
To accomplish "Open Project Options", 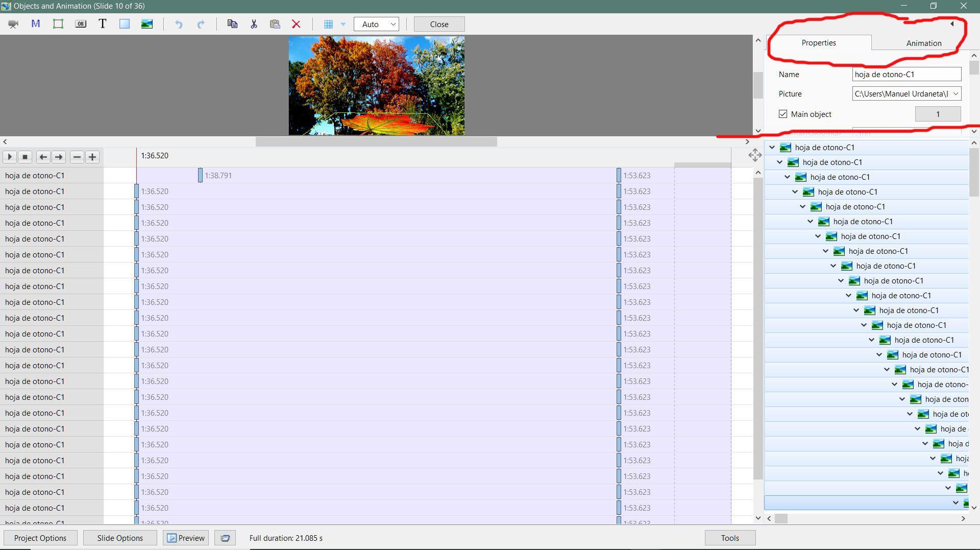I will pyautogui.click(x=40, y=538).
